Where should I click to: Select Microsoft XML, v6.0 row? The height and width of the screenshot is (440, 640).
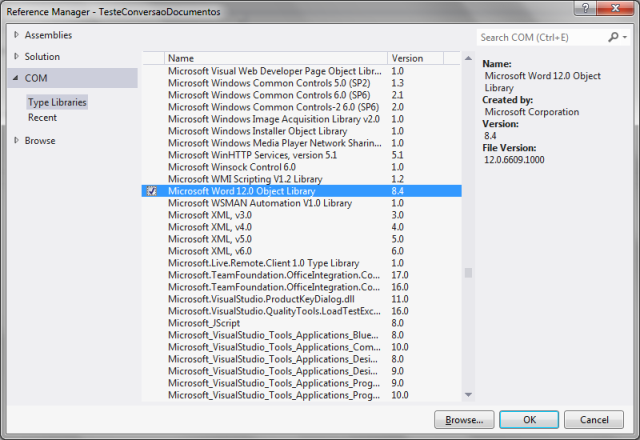click(210, 251)
